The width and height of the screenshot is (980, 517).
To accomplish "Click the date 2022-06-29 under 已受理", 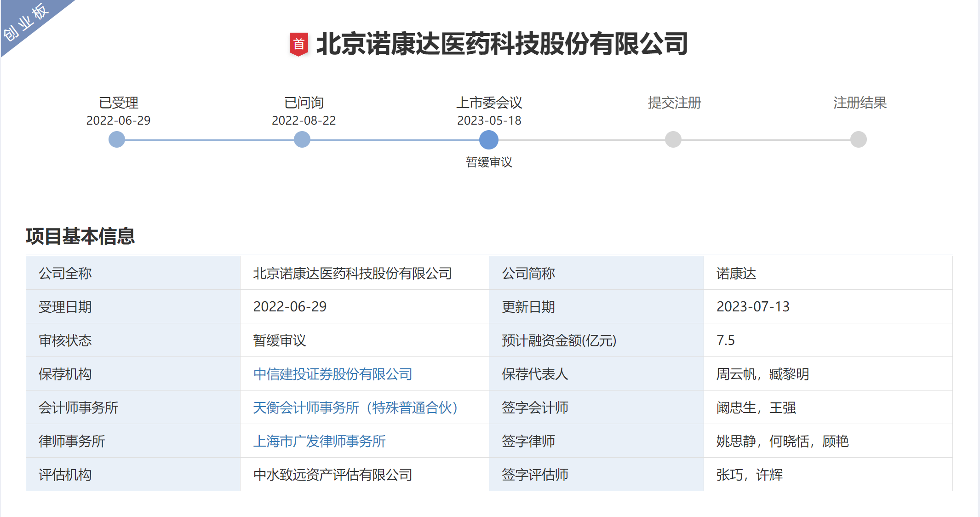I will [119, 121].
